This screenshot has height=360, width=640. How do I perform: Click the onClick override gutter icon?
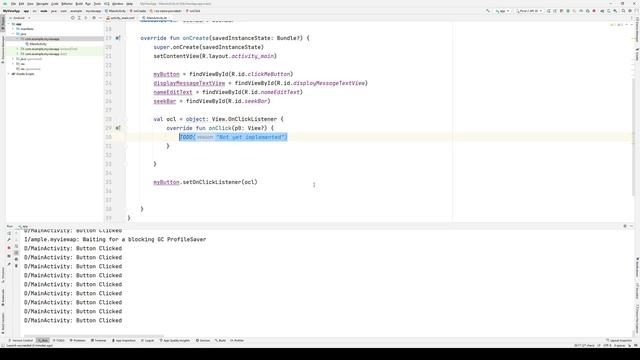coord(118,128)
